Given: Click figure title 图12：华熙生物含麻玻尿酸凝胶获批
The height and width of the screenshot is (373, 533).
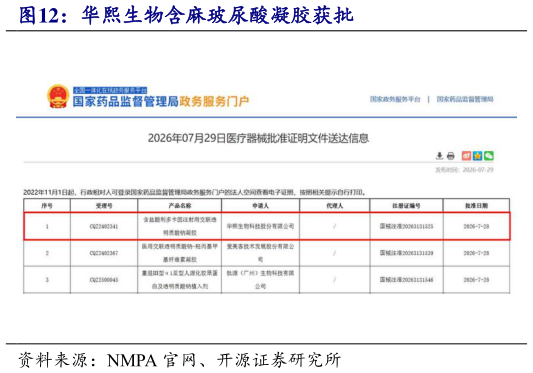Looking at the screenshot, I should click(186, 15).
